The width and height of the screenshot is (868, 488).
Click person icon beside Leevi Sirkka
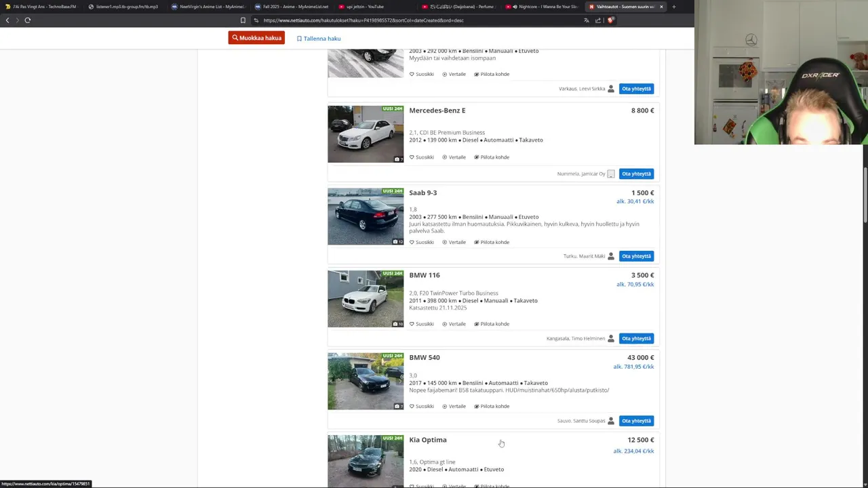click(x=611, y=89)
